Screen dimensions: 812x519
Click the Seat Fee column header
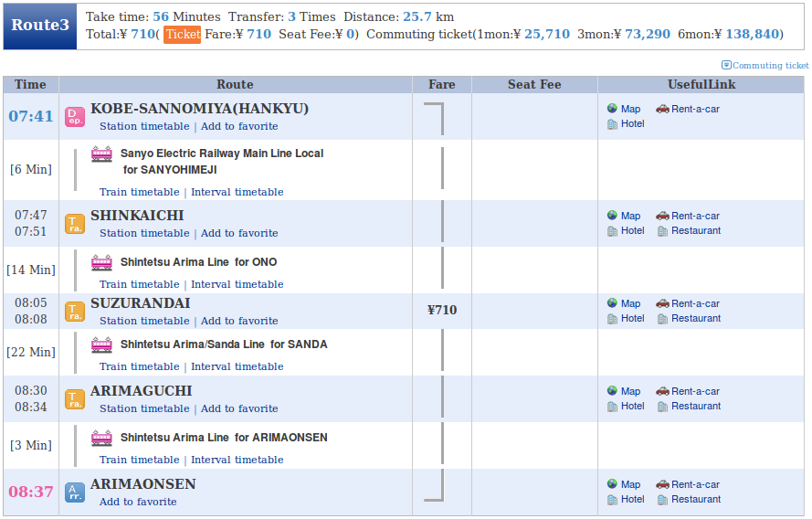coord(534,84)
